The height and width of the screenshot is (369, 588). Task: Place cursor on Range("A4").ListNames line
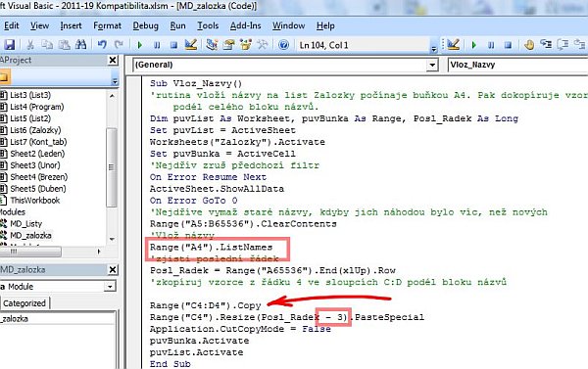(x=211, y=248)
